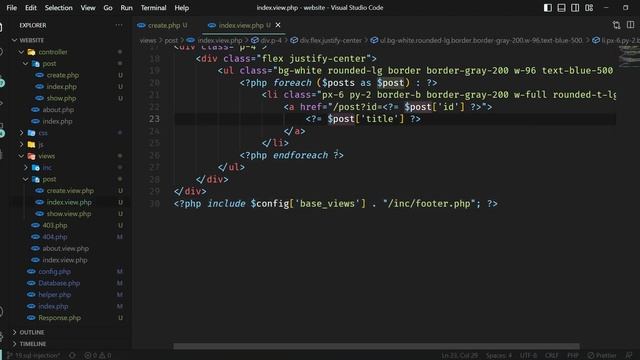Expand the inc folder
The height and width of the screenshot is (360, 640).
26,167
